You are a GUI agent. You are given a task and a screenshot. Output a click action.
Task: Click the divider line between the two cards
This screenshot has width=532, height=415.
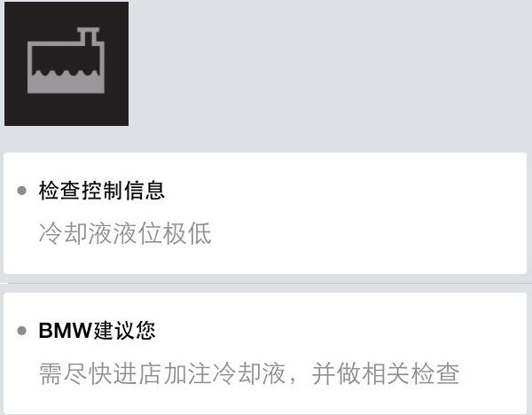click(266, 283)
